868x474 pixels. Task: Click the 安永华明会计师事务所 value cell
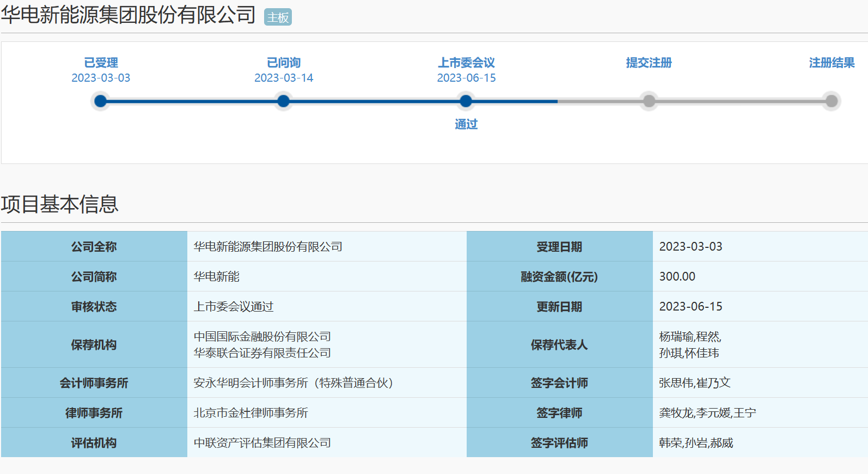pyautogui.click(x=327, y=382)
